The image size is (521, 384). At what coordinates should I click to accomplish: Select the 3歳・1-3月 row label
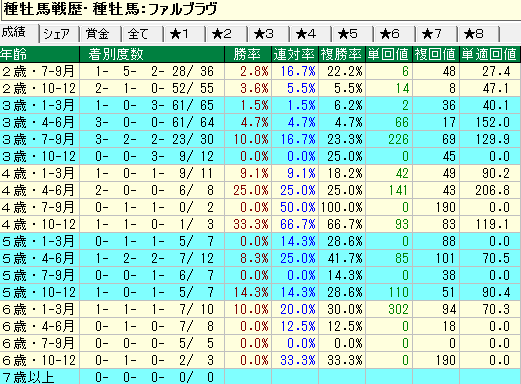[39, 105]
